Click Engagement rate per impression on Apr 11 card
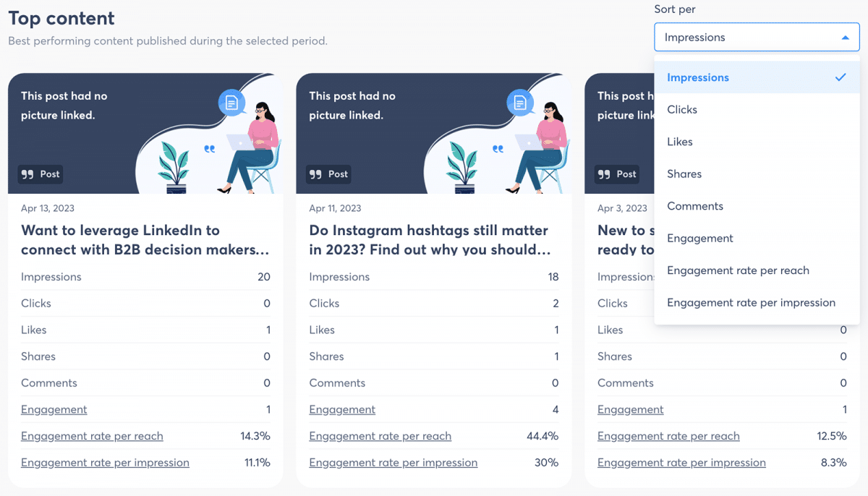Image resolution: width=868 pixels, height=496 pixels. [x=393, y=463]
